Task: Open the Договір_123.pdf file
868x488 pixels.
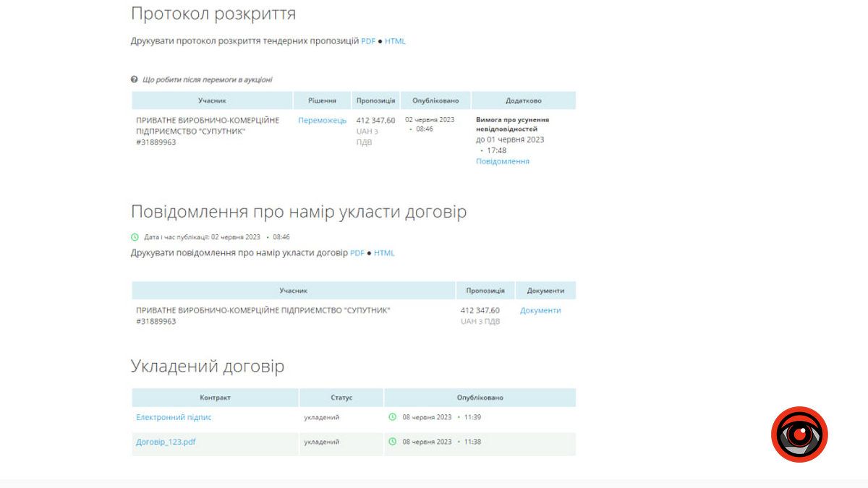Action: 166,442
